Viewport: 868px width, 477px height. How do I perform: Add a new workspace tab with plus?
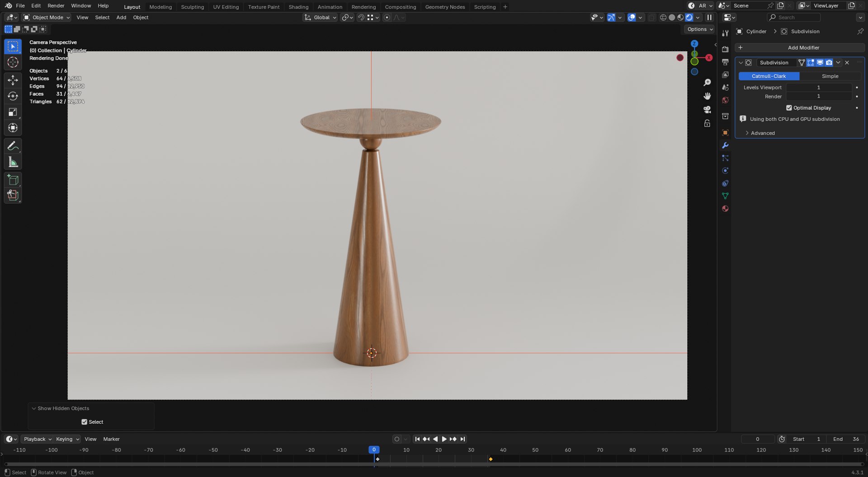(505, 7)
